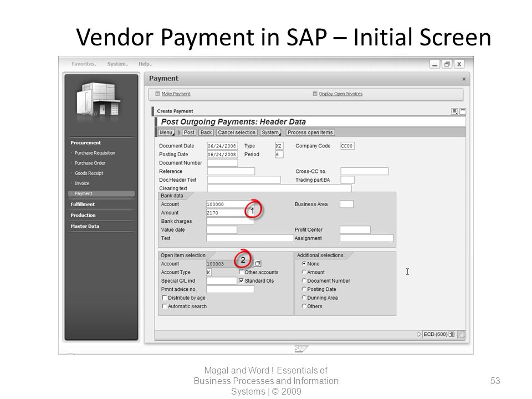This screenshot has height=399, width=532.
Task: Uncheck the Standard OIs checkbox
Action: pos(241,280)
